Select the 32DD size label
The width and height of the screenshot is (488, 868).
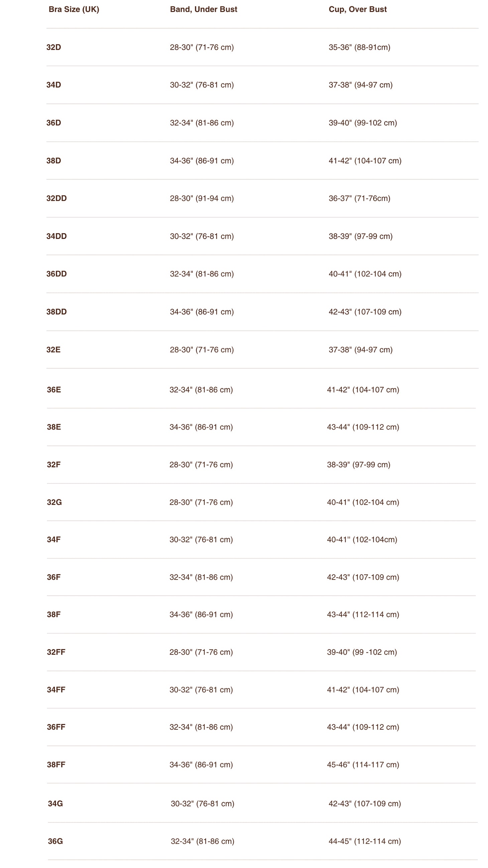tap(56, 198)
